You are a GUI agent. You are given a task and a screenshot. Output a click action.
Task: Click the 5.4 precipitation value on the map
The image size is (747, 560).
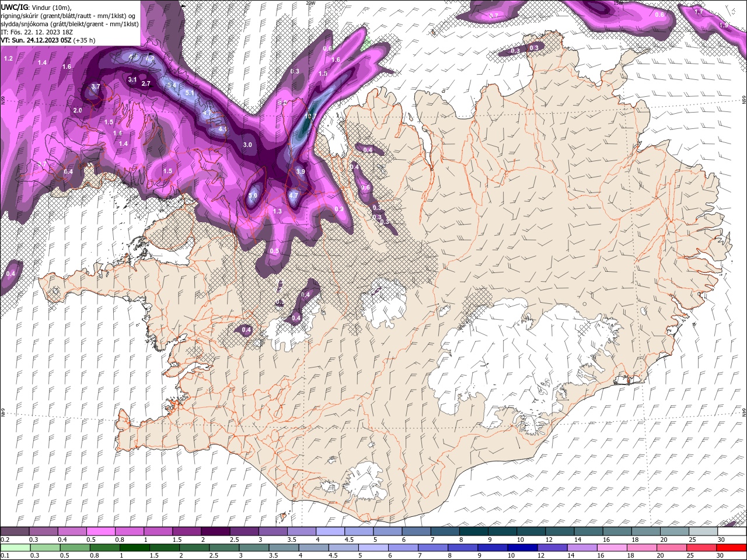click(172, 86)
